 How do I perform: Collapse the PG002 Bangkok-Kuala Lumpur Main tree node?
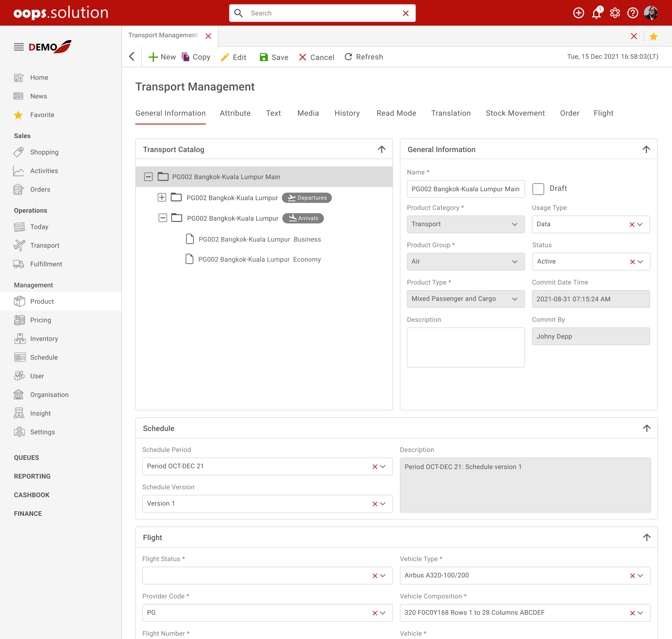[x=148, y=177]
